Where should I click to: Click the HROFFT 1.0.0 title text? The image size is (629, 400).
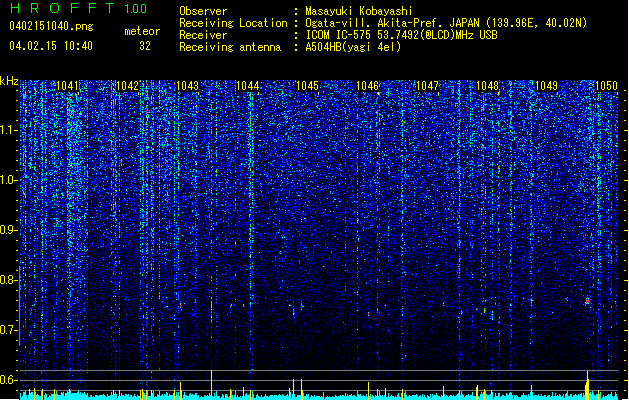point(78,8)
